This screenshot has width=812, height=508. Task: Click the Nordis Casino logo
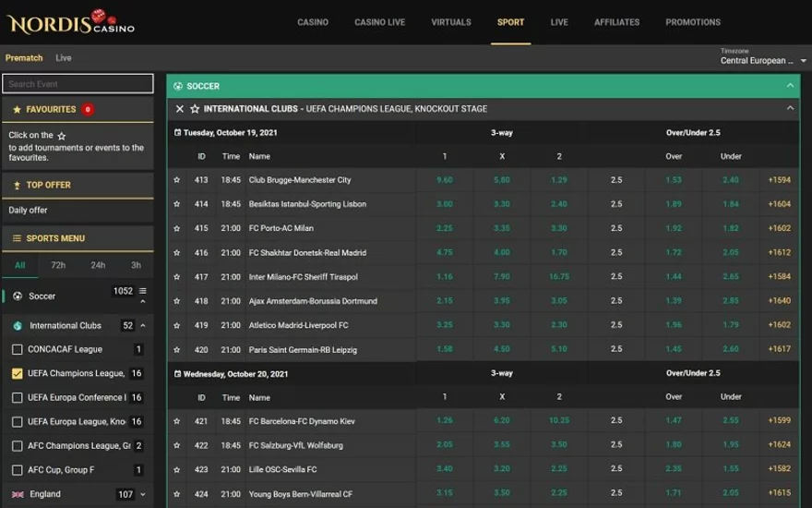point(71,21)
